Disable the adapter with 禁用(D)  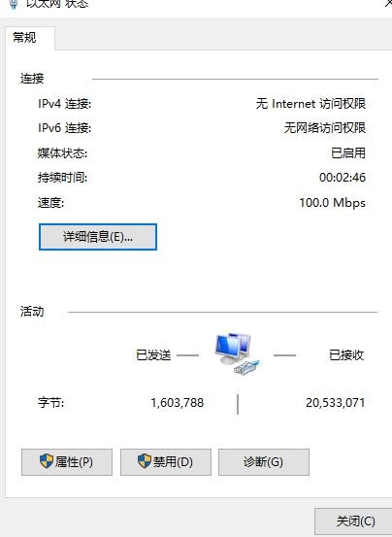(x=166, y=462)
